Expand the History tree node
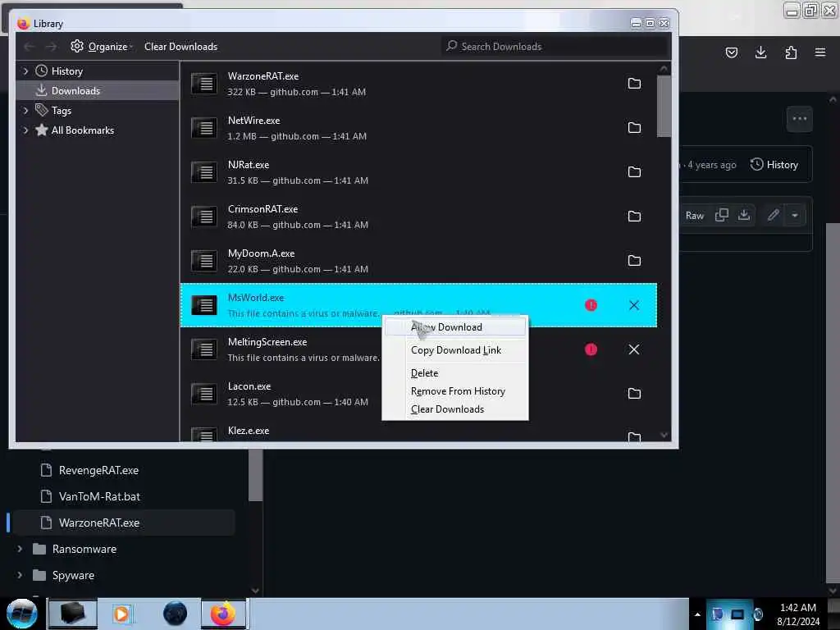This screenshot has width=840, height=630. [25, 71]
